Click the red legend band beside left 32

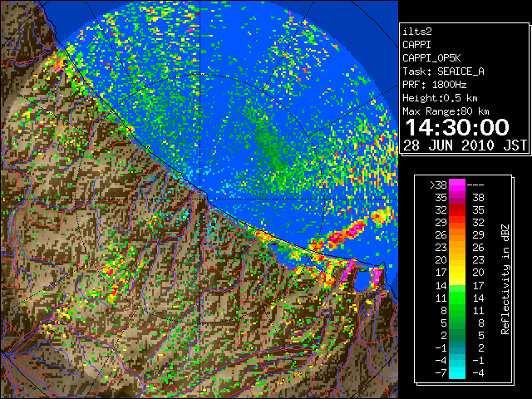click(x=456, y=210)
